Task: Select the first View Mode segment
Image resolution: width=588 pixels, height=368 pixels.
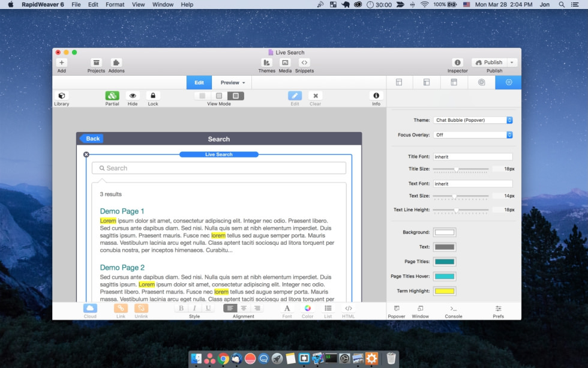Action: [x=203, y=96]
